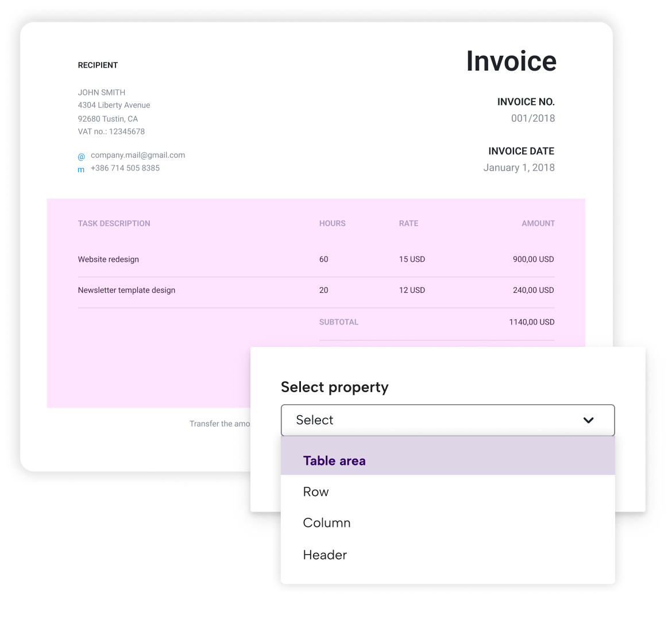This screenshot has height=620, width=672.
Task: Click the phone icon next to the number
Action: pos(81,168)
